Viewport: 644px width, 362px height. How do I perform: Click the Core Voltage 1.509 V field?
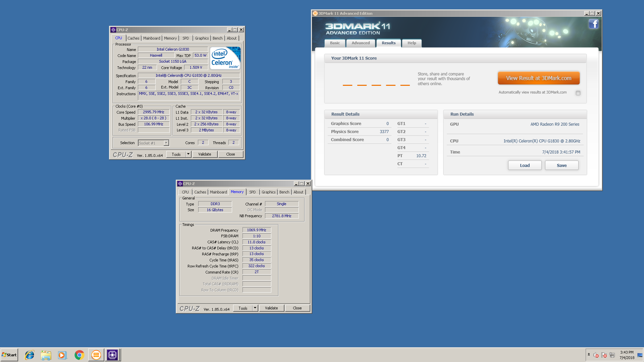[196, 67]
